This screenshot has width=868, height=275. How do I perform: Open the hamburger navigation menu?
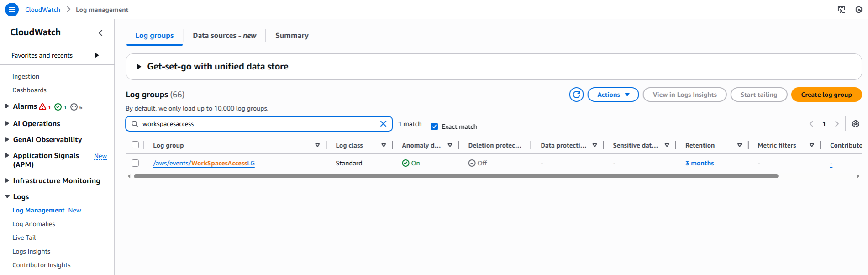tap(11, 9)
